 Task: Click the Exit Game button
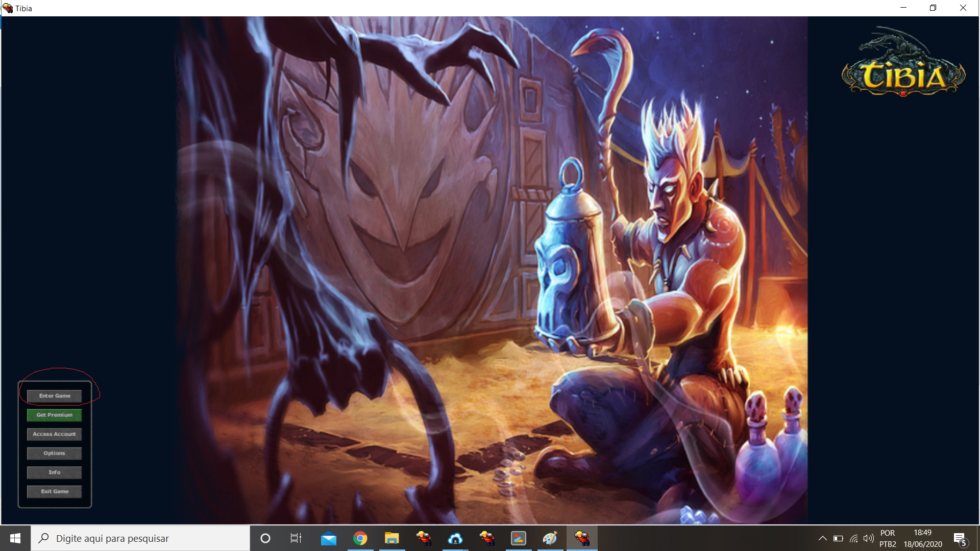[55, 492]
